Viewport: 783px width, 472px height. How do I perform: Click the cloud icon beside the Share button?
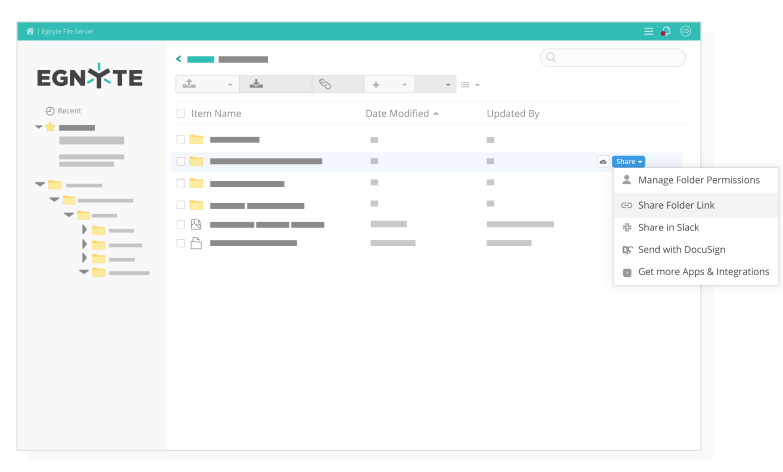(x=602, y=161)
